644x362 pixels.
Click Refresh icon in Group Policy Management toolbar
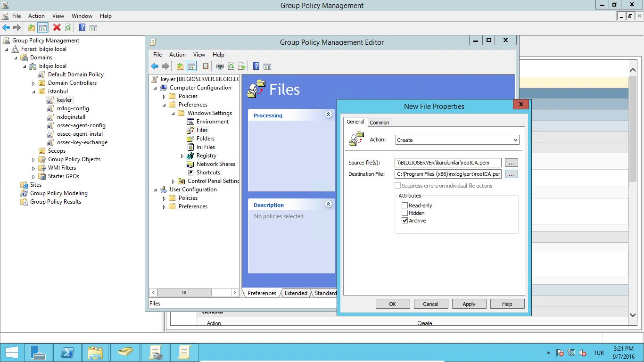(68, 28)
